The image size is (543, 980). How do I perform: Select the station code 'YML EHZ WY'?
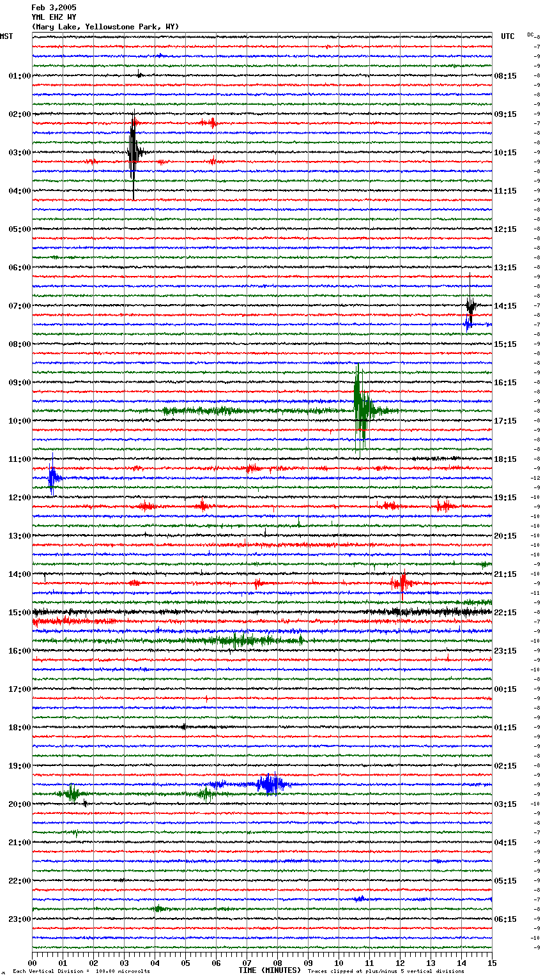tap(54, 17)
